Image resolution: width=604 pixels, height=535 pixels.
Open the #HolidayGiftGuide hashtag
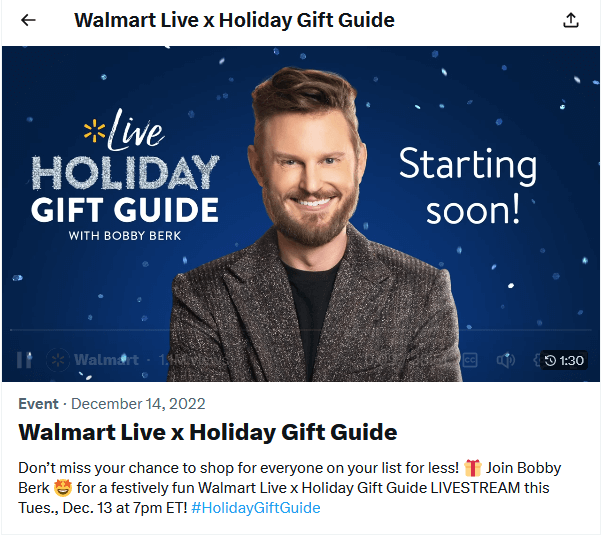click(x=256, y=508)
